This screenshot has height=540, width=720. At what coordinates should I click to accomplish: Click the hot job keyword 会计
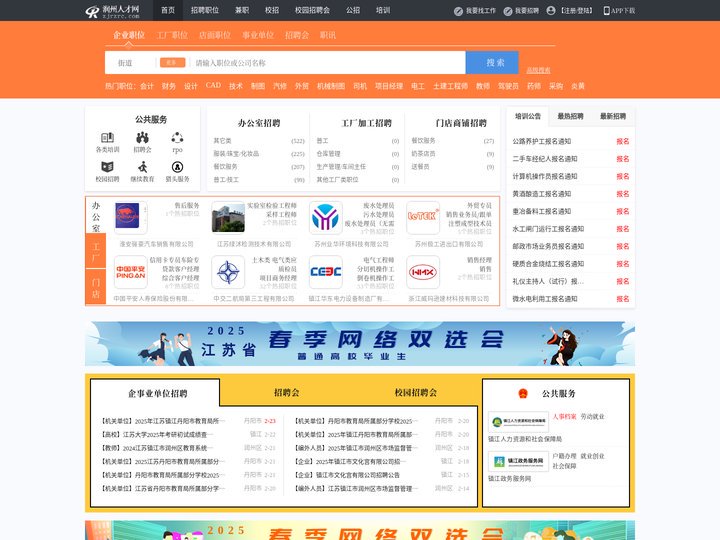(x=147, y=86)
